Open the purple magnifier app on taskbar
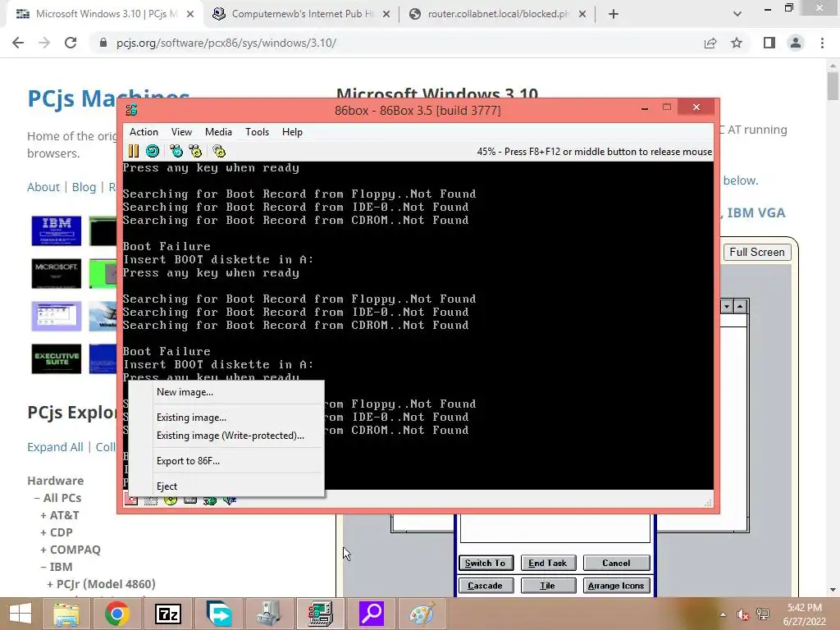840x630 pixels. tap(372, 614)
